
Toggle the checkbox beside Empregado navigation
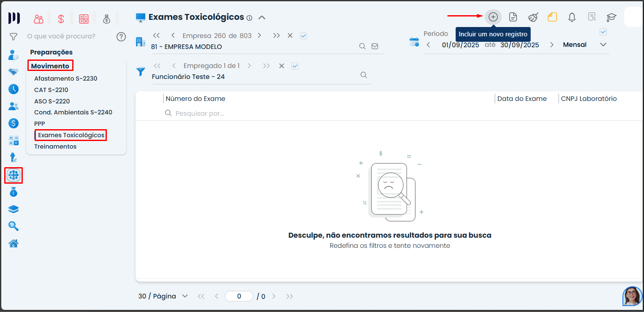(x=295, y=66)
